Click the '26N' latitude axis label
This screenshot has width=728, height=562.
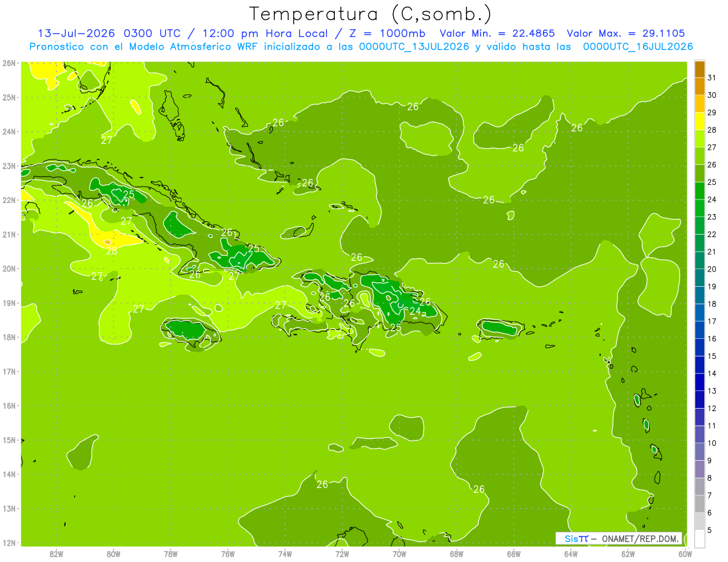[9, 62]
